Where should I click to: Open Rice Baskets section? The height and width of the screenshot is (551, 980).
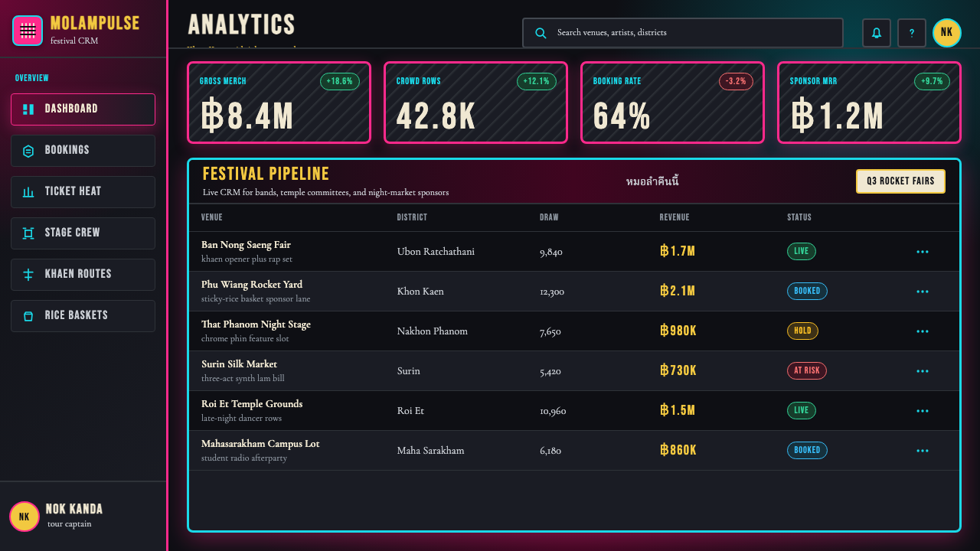pos(83,316)
